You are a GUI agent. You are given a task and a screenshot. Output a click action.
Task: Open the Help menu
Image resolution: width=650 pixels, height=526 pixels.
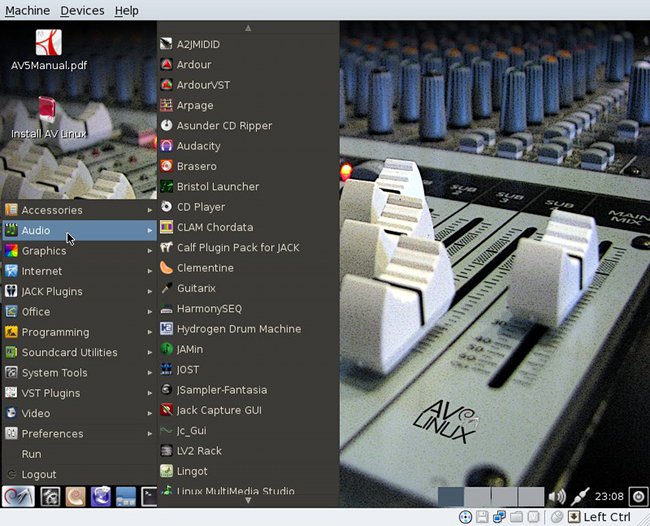[126, 10]
